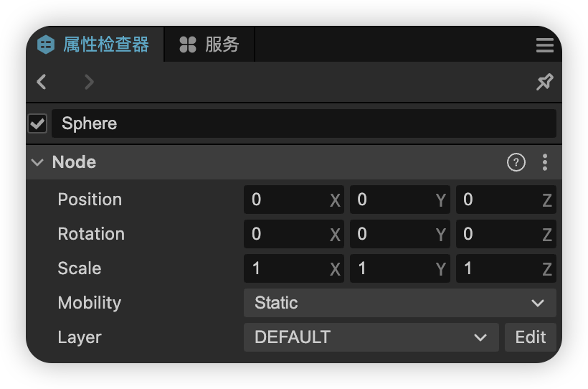Click the Rotation Y input field

pos(392,234)
